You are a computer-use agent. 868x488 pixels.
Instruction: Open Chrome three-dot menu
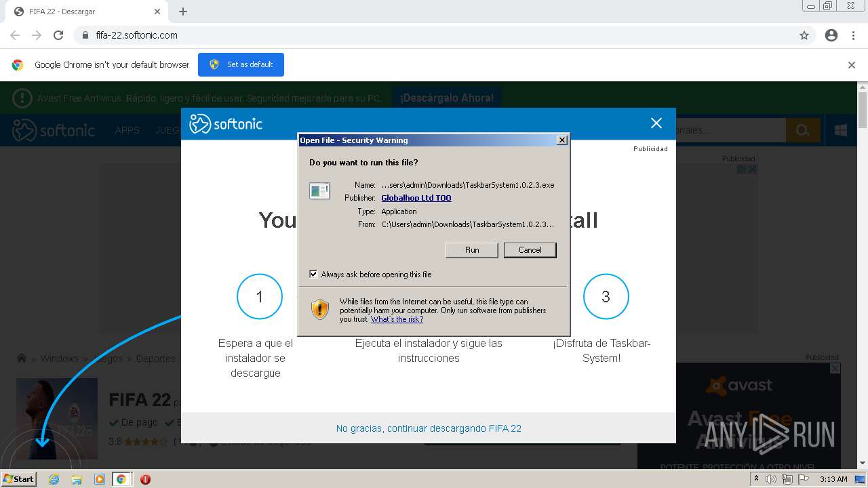[853, 35]
